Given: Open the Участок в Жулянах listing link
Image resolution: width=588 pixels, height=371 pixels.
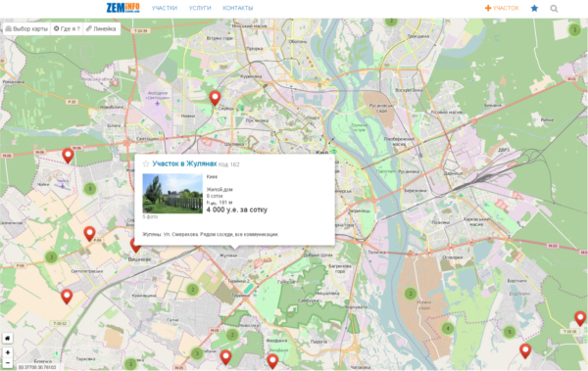Looking at the screenshot, I should click(184, 163).
